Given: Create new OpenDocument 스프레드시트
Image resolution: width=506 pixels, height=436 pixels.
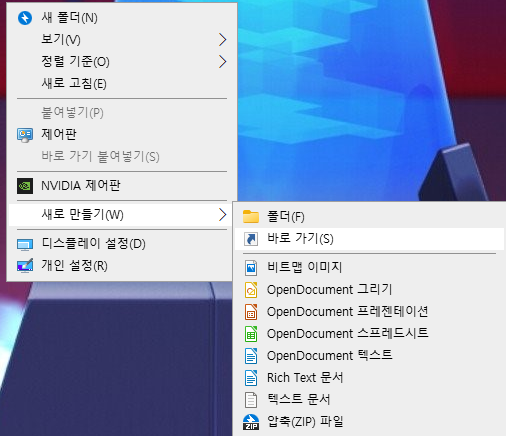Looking at the screenshot, I should click(369, 334).
